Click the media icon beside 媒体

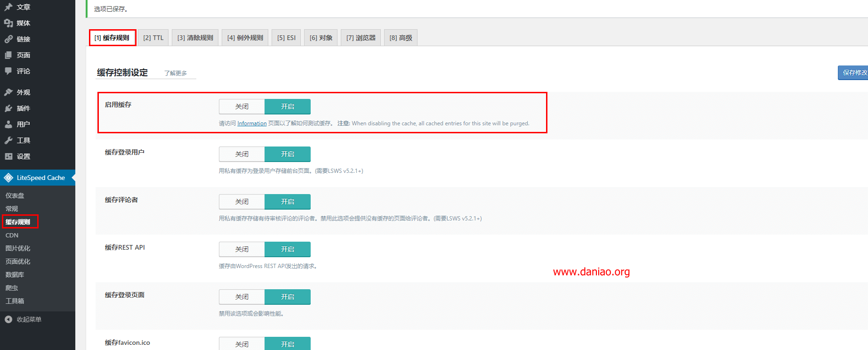click(8, 23)
